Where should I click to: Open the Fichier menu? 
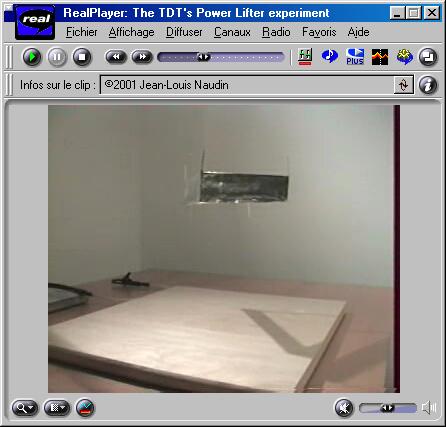(x=81, y=32)
